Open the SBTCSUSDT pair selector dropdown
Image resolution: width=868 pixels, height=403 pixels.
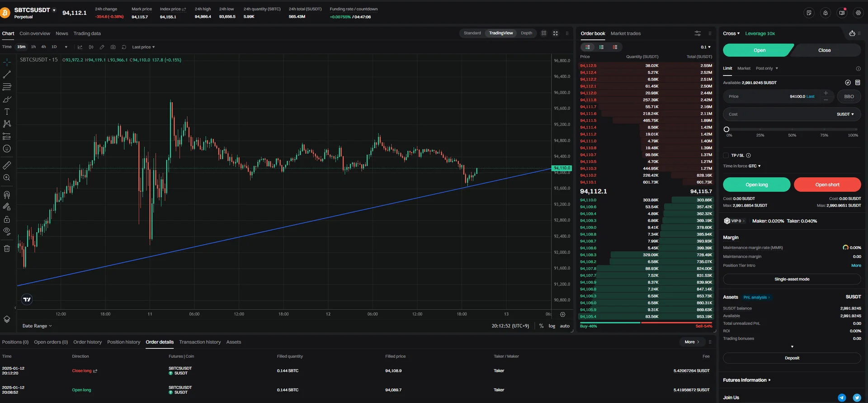point(35,10)
